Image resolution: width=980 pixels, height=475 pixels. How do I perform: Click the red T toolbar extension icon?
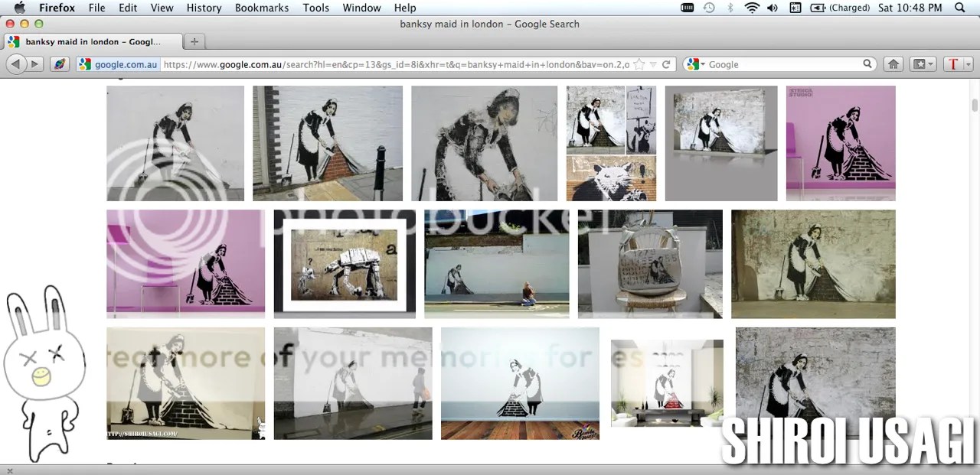pos(953,64)
